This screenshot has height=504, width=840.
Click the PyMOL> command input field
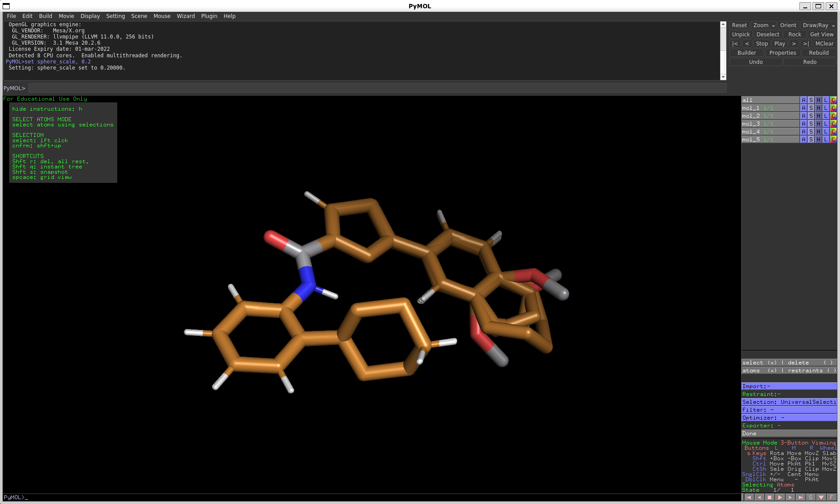377,88
